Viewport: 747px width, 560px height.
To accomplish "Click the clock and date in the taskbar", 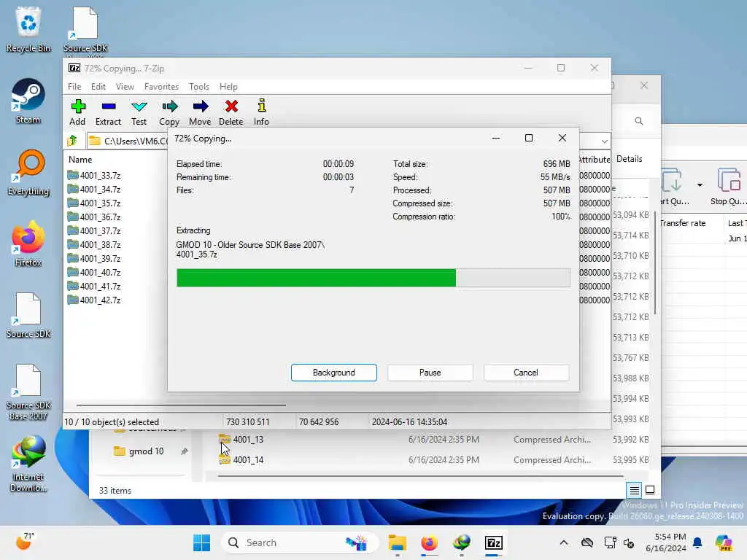I will click(x=666, y=542).
